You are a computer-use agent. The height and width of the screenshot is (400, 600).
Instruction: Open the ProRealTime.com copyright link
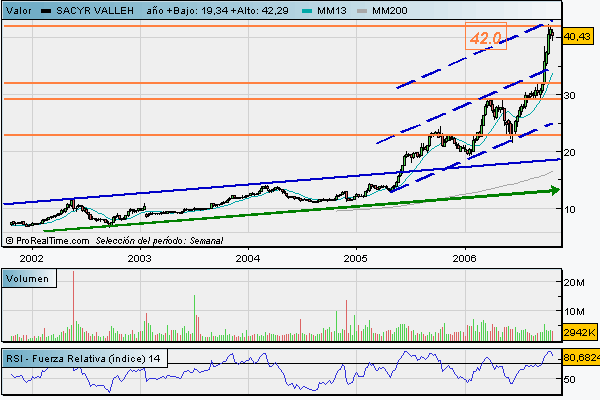click(47, 241)
